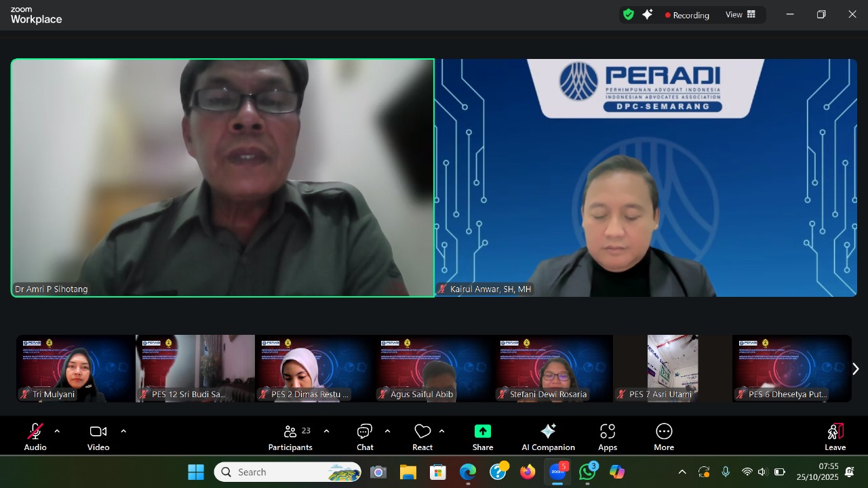
Task: Open the Chat panel
Action: point(365,436)
